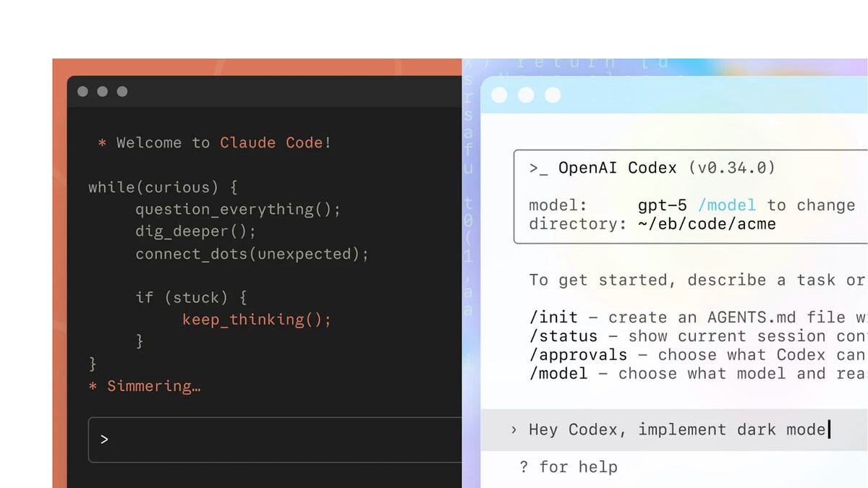Click the green zoom dot on Claude Code window
Image resolution: width=868 pixels, height=488 pixels.
pos(122,92)
